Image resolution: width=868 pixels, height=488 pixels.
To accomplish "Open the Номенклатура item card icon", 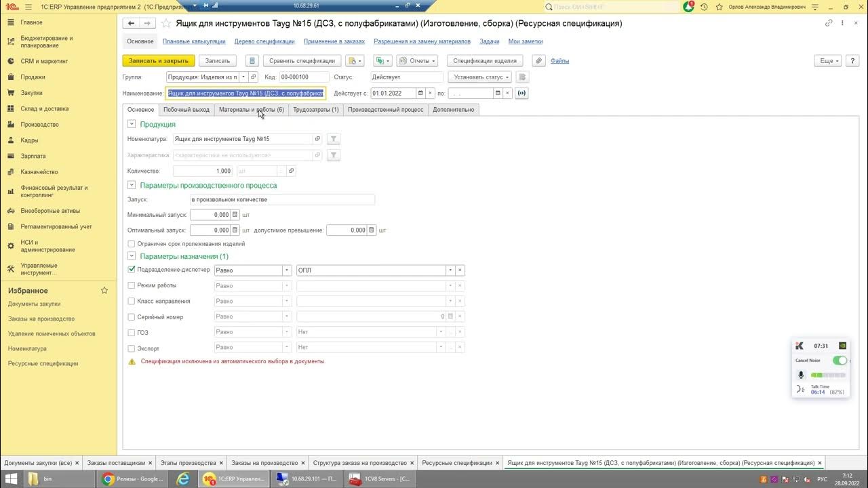I will (x=317, y=139).
